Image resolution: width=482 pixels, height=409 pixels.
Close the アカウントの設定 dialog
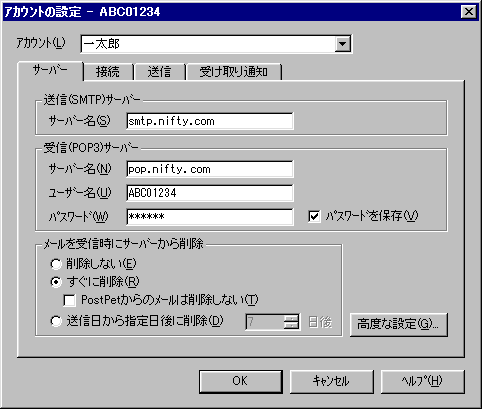(x=469, y=12)
